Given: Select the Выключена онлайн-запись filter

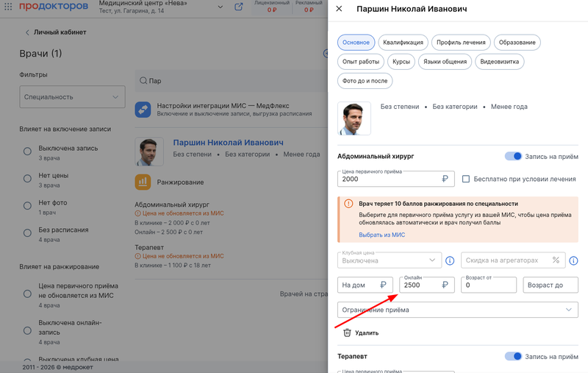Looking at the screenshot, I should tap(27, 330).
